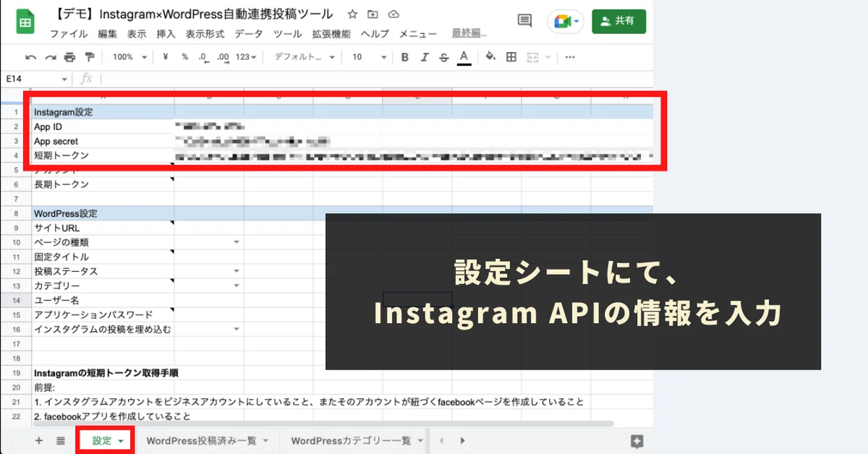Viewport: 868px width, 454px height.
Task: Switch to WordPressカテゴリー一覧 sheet tab
Action: [357, 440]
